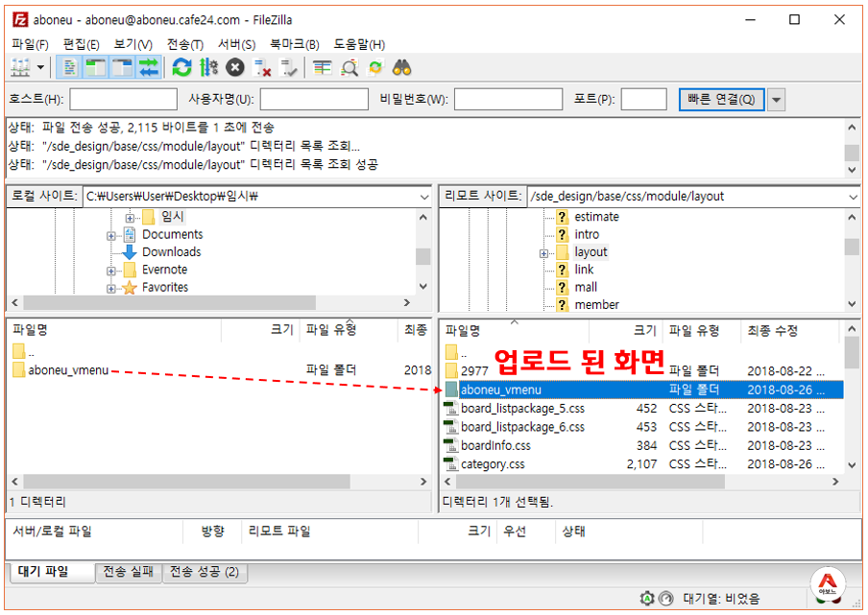Open the 도움말(H) menu
Viewport: 868px width, 615px height.
pos(359,44)
